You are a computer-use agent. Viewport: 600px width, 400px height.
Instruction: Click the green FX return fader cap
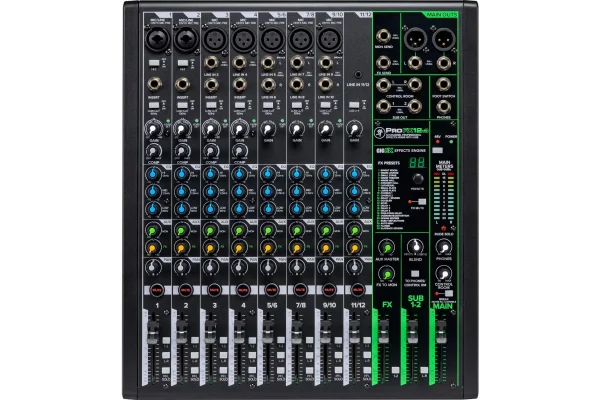[x=383, y=331]
